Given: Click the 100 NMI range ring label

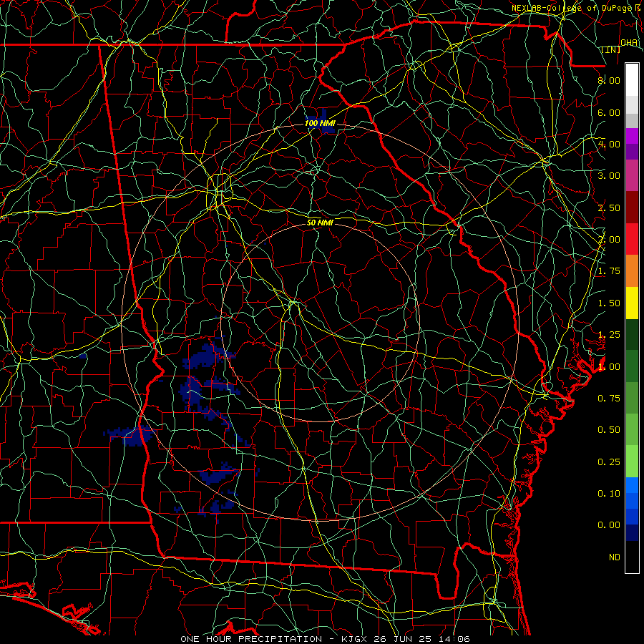Looking at the screenshot, I should [320, 123].
